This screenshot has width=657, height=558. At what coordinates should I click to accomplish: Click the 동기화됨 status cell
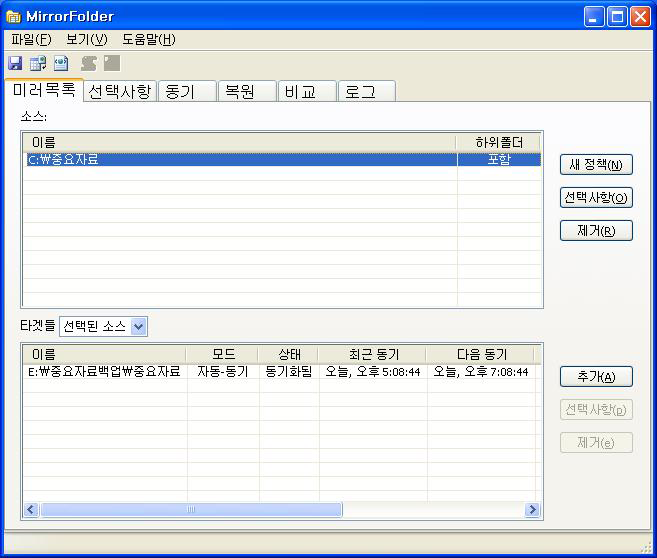(289, 372)
